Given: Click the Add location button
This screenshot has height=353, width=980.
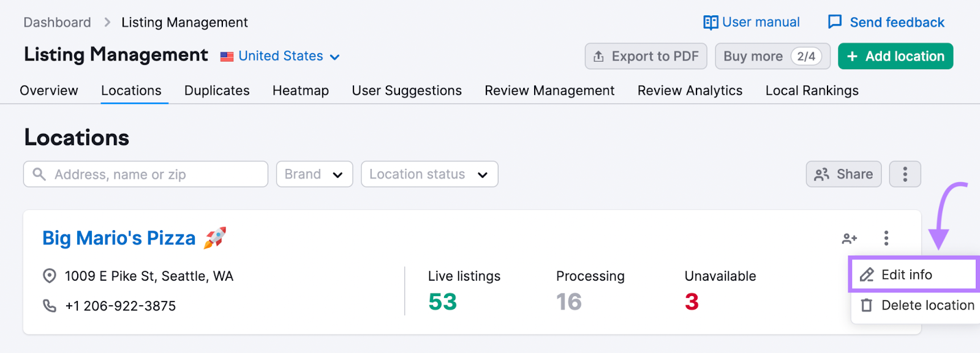Looking at the screenshot, I should pos(895,56).
